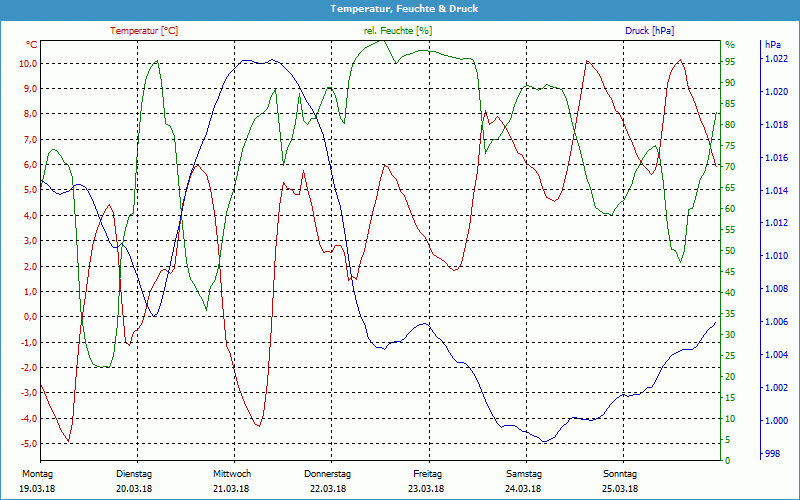The width and height of the screenshot is (800, 500).
Task: Click the date '23.03.18'
Action: tap(426, 489)
